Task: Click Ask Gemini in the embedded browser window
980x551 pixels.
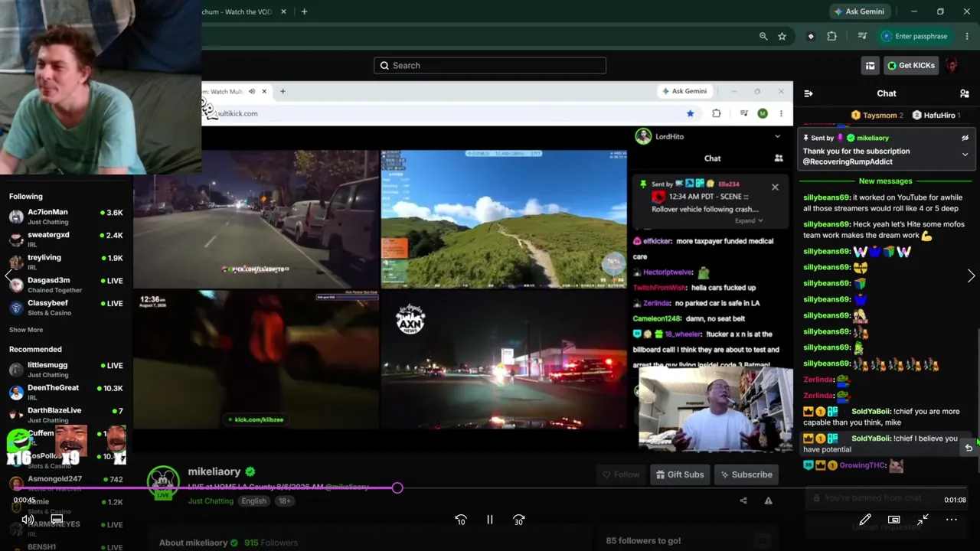Action: [x=684, y=91]
